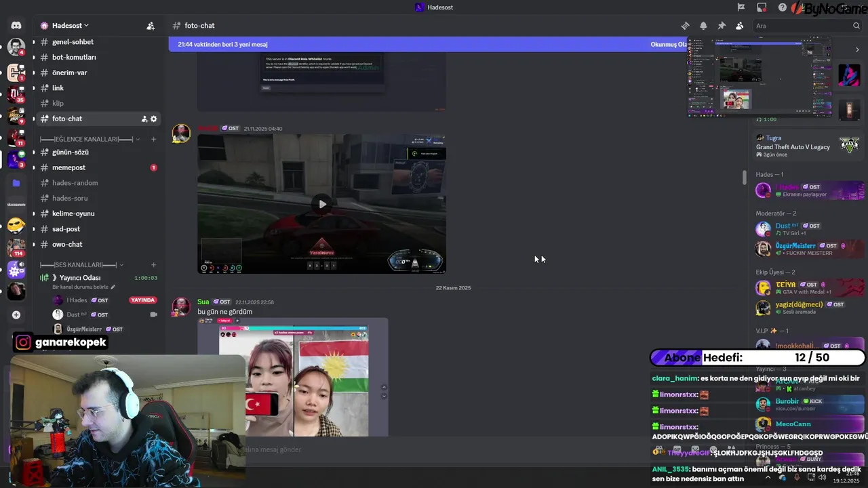The height and width of the screenshot is (488, 868).
Task: Open the Add a Server plus icon
Action: (16, 314)
